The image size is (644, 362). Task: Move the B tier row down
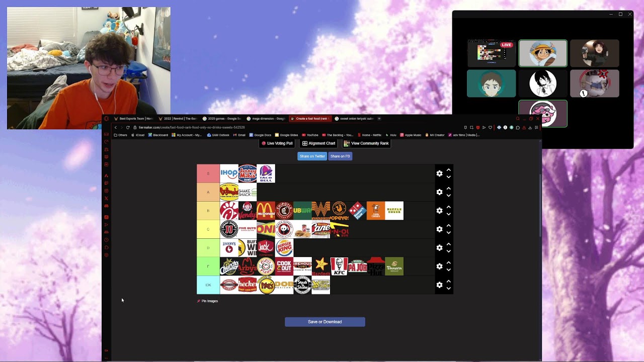[448, 214]
